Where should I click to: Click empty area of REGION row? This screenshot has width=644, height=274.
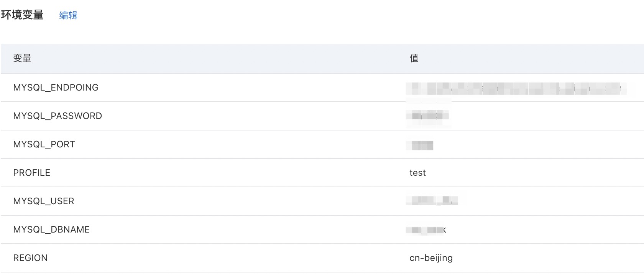pos(230,258)
